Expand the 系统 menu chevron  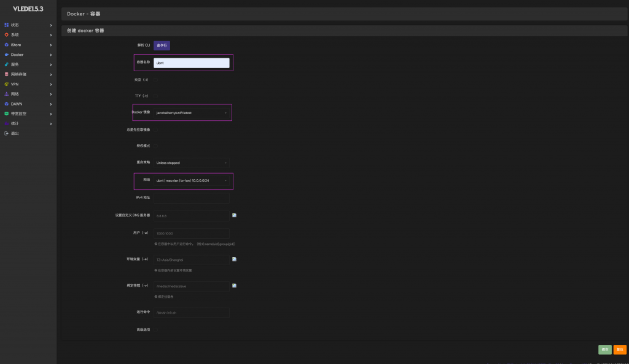click(x=51, y=35)
